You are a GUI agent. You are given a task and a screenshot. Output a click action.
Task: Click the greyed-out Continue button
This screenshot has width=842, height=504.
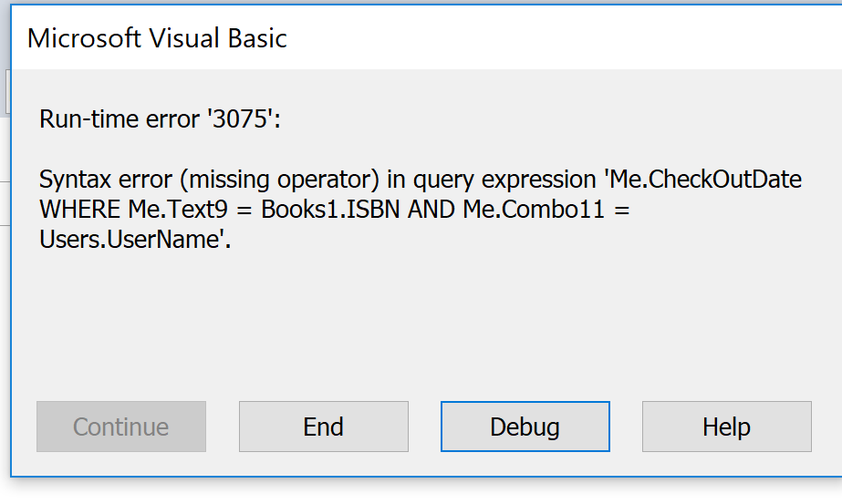120,427
